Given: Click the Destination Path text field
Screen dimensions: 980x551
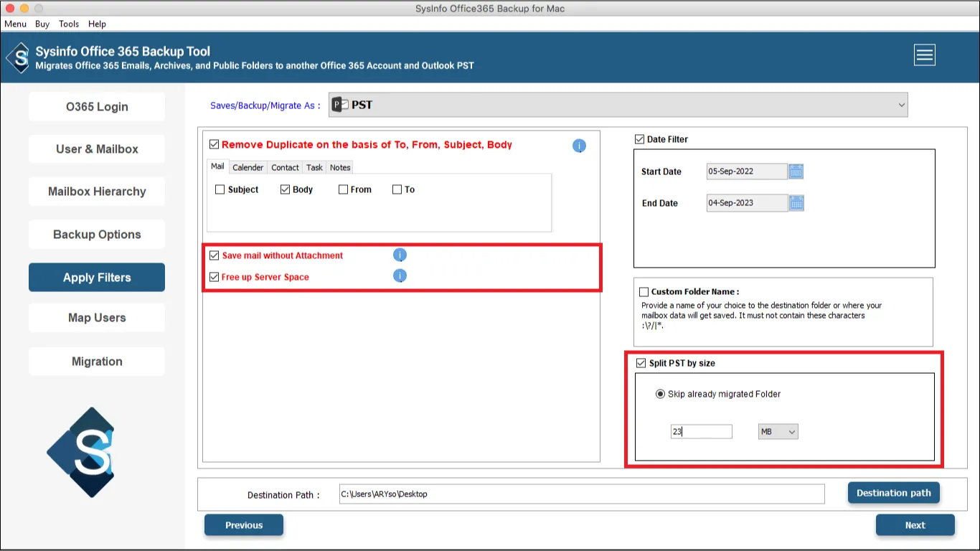Looking at the screenshot, I should (582, 494).
